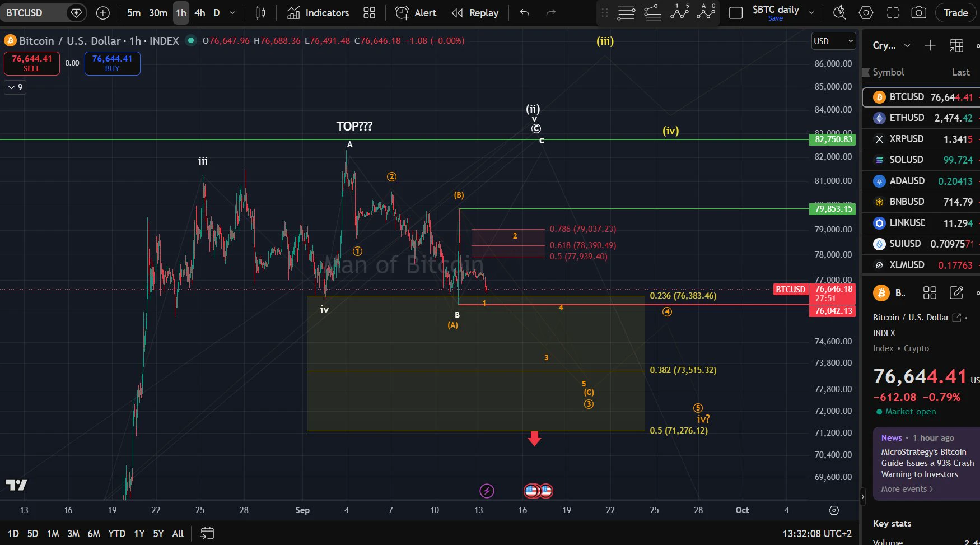Open the Indicators dialog
The width and height of the screenshot is (980, 545).
pos(318,13)
